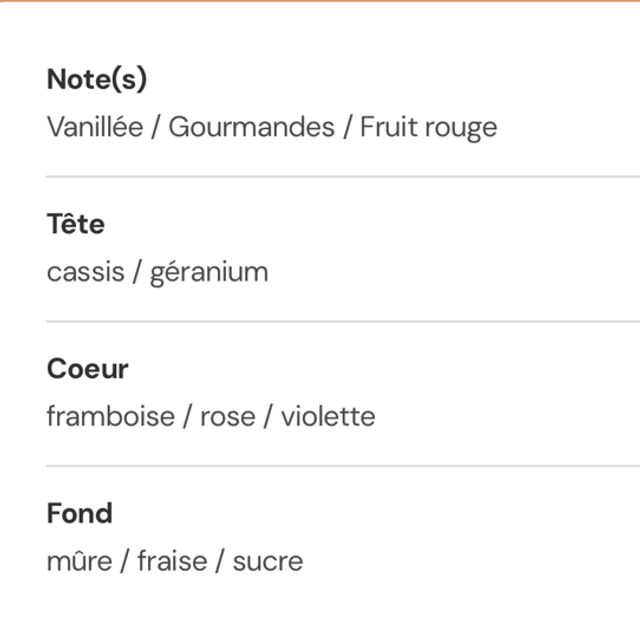This screenshot has width=640, height=639.
Task: Click the "Fruit rouge" note
Action: 428,127
